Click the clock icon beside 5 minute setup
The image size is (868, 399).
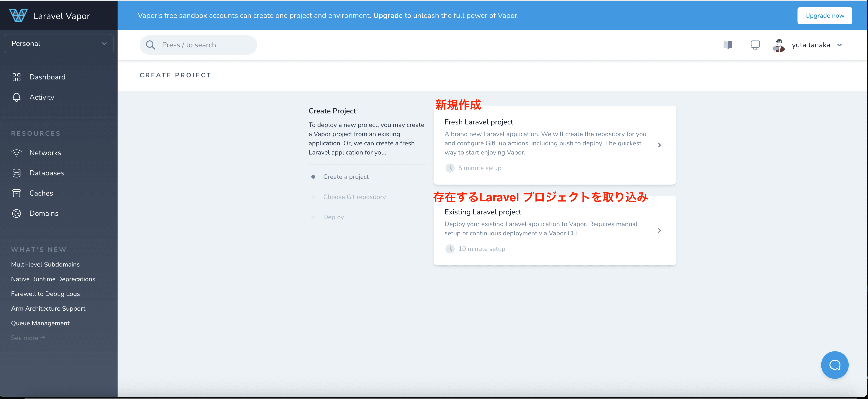click(x=450, y=168)
